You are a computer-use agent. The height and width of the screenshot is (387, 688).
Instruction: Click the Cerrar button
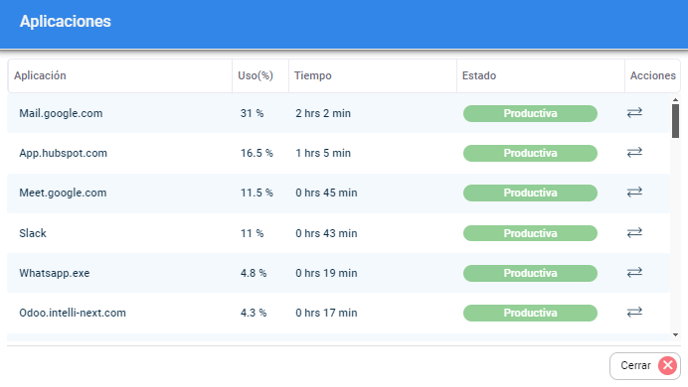[x=645, y=366]
